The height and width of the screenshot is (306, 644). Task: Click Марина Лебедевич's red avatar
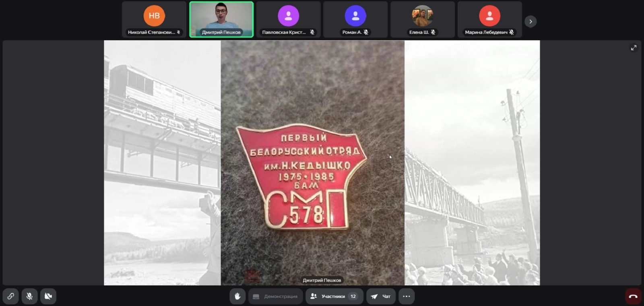(x=489, y=16)
